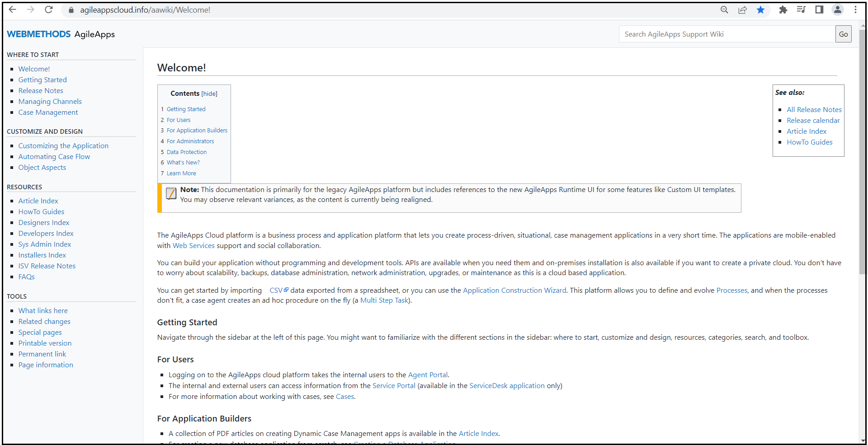Open Page information tool
The height and width of the screenshot is (445, 868).
point(46,365)
